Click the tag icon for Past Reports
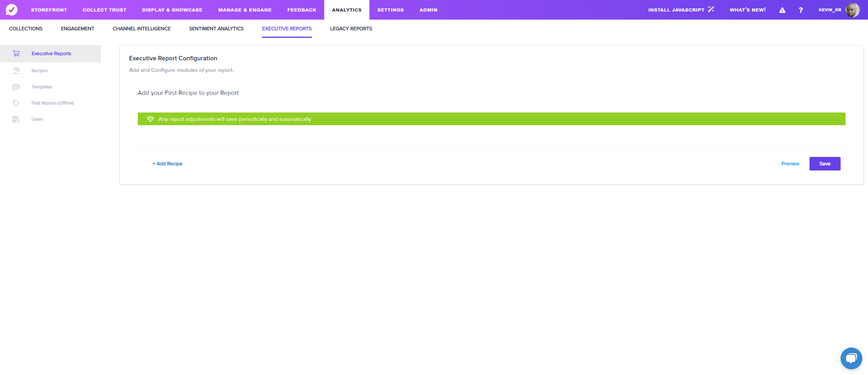Screen dimensions: 868x375 pos(16,103)
